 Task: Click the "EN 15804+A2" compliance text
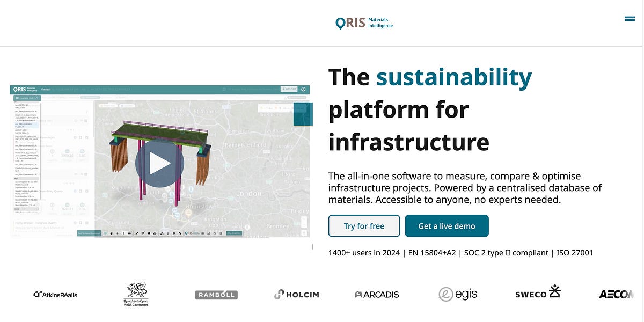433,252
